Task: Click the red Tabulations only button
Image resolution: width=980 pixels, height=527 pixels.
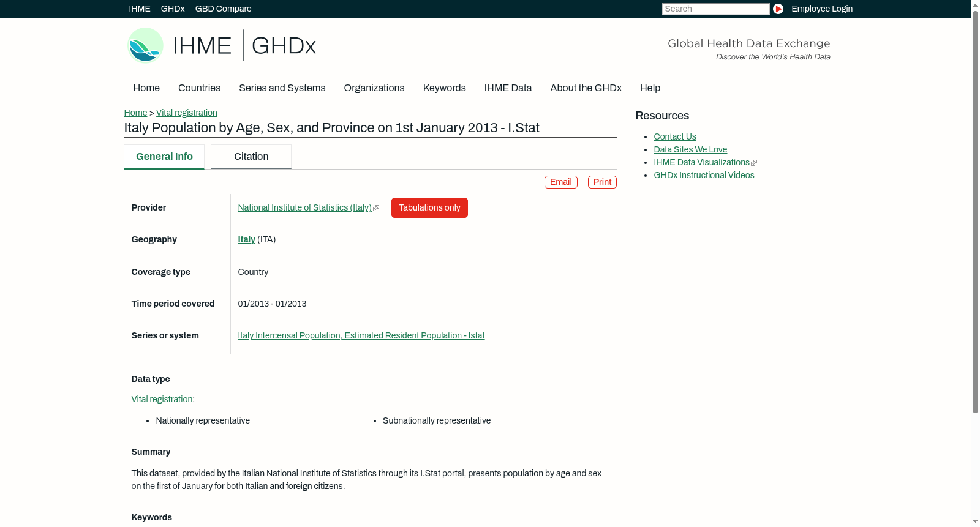Action: pos(429,208)
